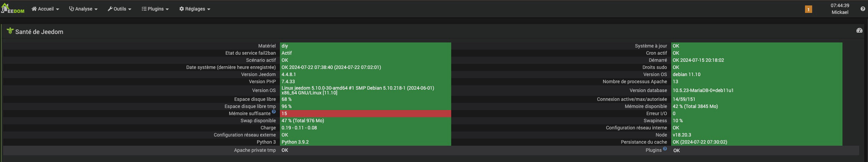
Task: Click the Mémoire disponible 42 % cell
Action: [757, 106]
